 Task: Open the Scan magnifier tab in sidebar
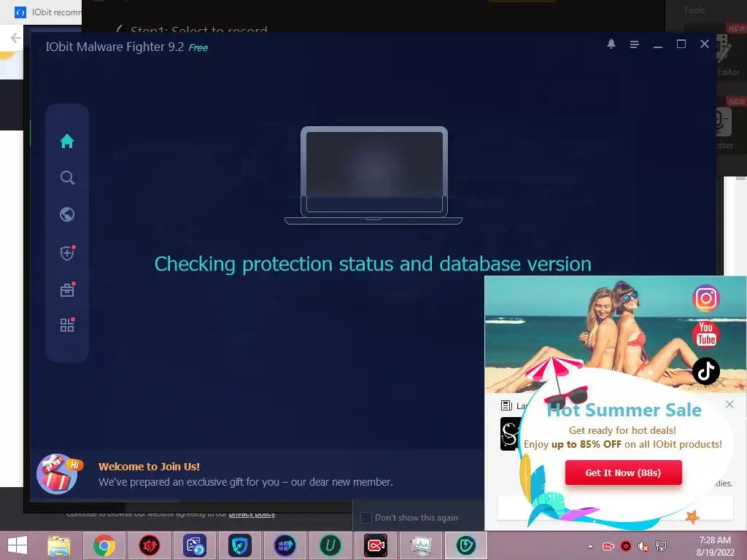click(67, 178)
